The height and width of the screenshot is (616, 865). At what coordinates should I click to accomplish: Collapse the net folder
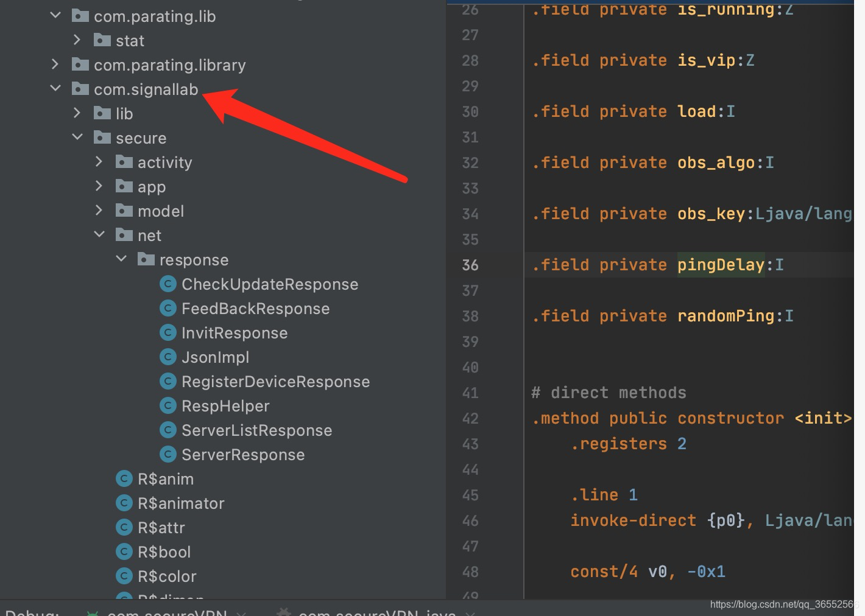point(99,234)
